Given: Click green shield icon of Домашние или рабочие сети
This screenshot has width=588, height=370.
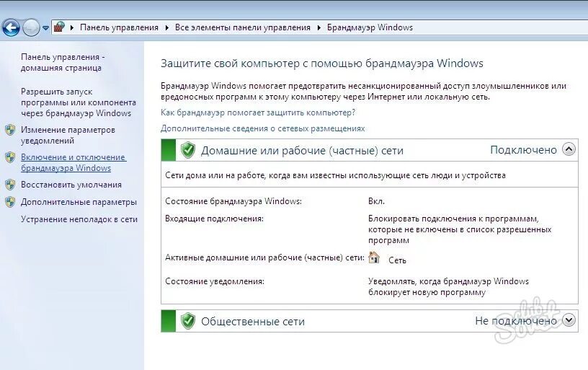Looking at the screenshot, I should pos(188,150).
